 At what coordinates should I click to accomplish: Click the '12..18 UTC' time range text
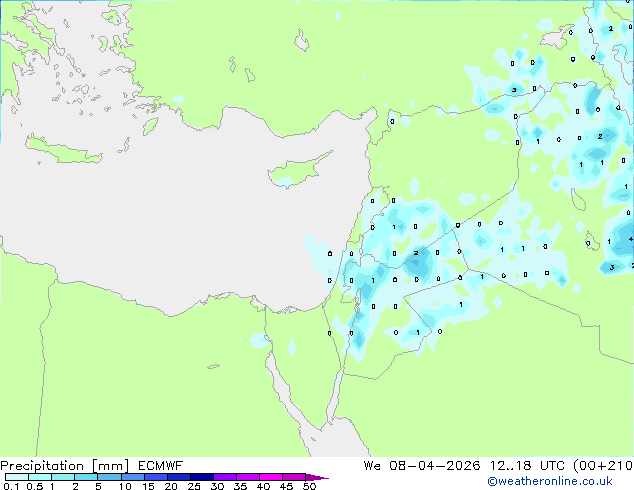tap(527, 466)
